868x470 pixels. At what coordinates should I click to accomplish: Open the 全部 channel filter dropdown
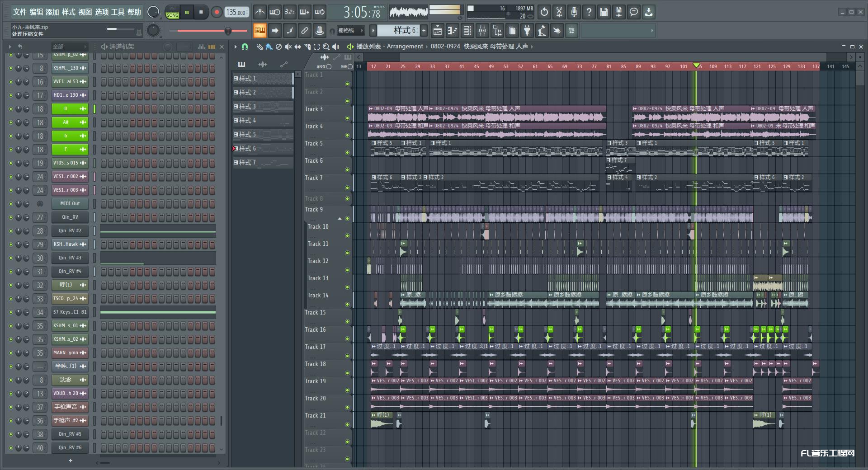click(69, 47)
